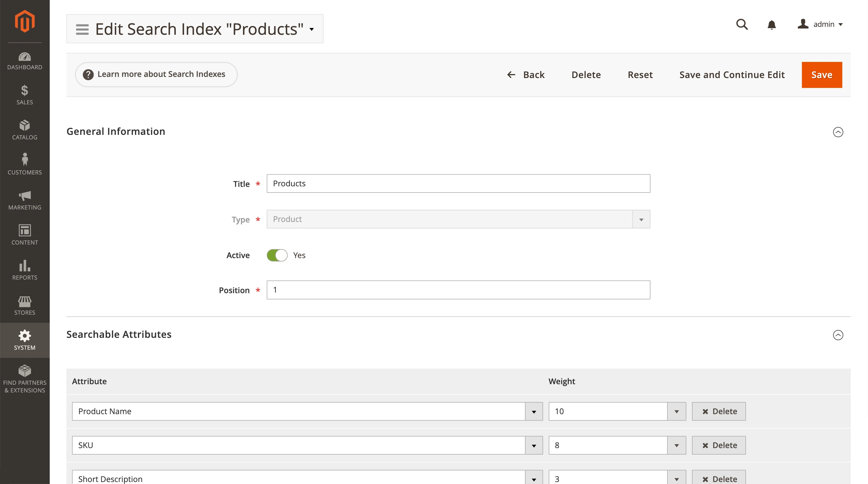
Task: Open the page title dropdown arrow
Action: [x=311, y=29]
